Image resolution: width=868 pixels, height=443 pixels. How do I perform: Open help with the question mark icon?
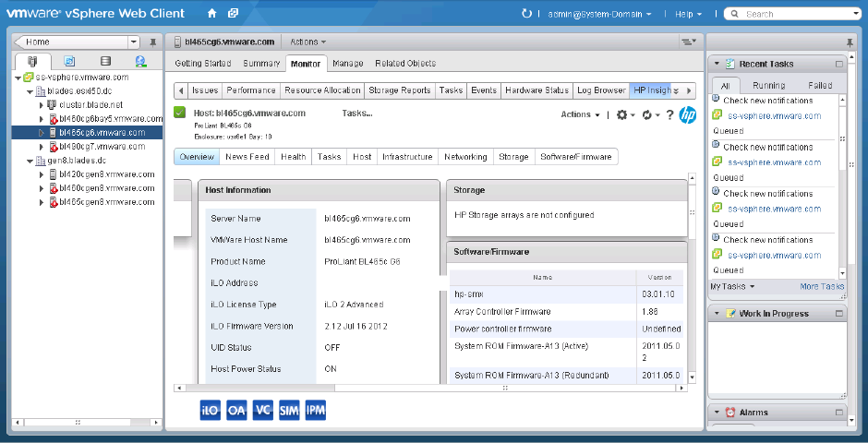[669, 114]
